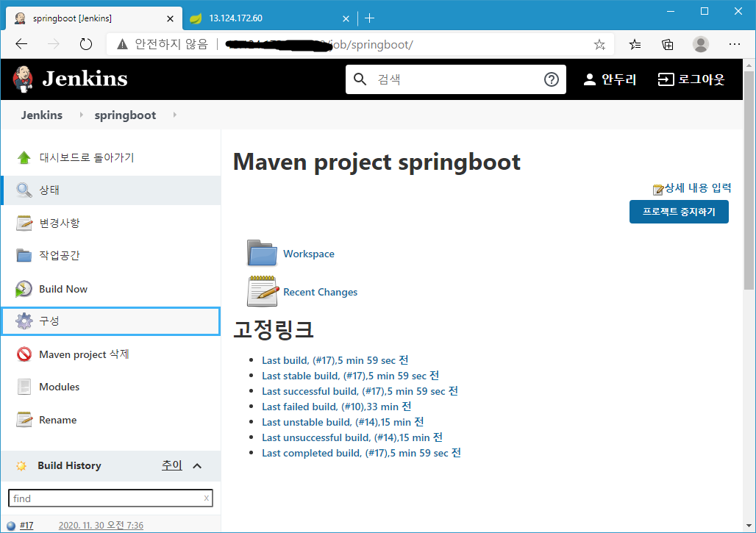
Task: Open the Workspace link
Action: pos(309,254)
